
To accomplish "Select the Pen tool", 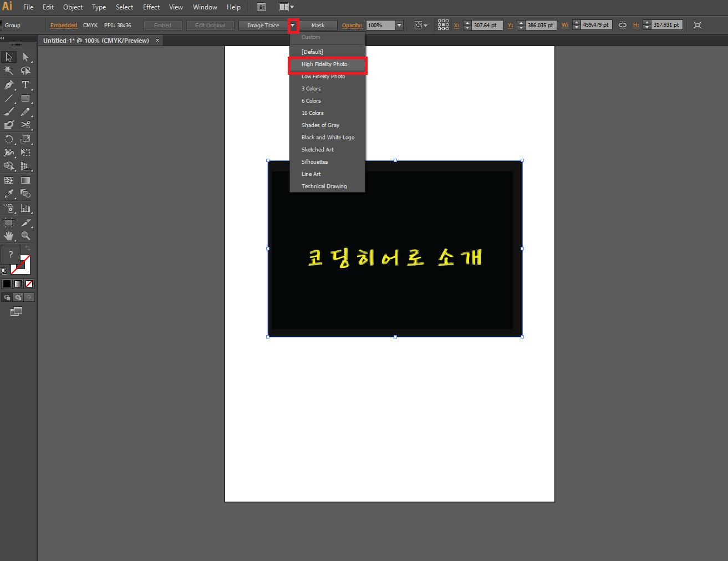I will pos(9,85).
